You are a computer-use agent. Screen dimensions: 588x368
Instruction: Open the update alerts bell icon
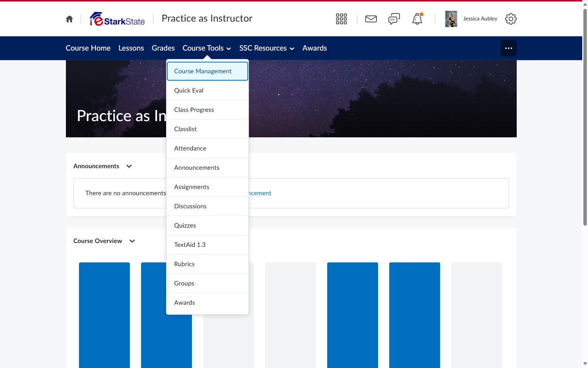[x=417, y=19]
